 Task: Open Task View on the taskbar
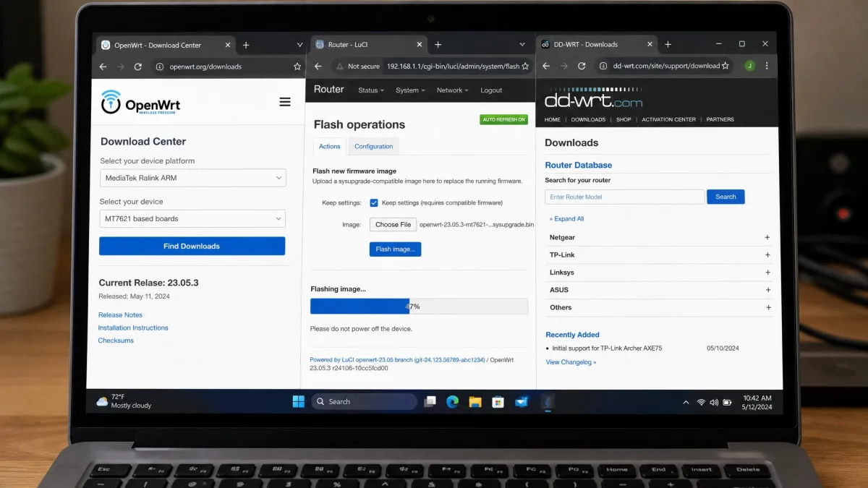coord(430,401)
